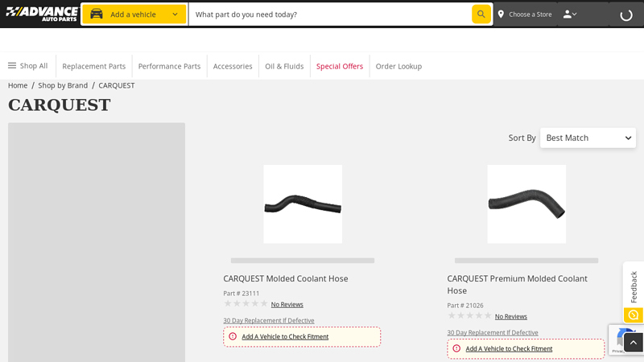Click No Reviews for part 21026
Viewport: 644px width, 362px height.
(511, 316)
